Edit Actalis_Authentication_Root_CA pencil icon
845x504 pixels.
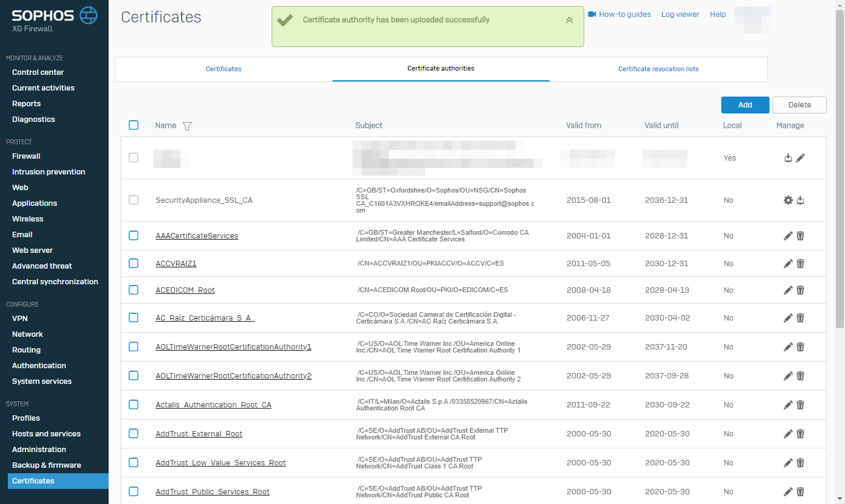(x=788, y=405)
